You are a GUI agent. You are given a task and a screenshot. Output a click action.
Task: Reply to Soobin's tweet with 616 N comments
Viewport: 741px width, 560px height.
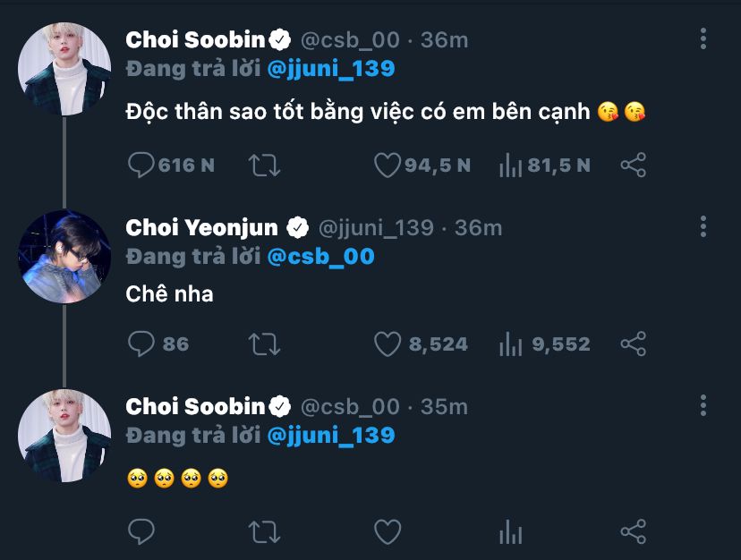(142, 165)
